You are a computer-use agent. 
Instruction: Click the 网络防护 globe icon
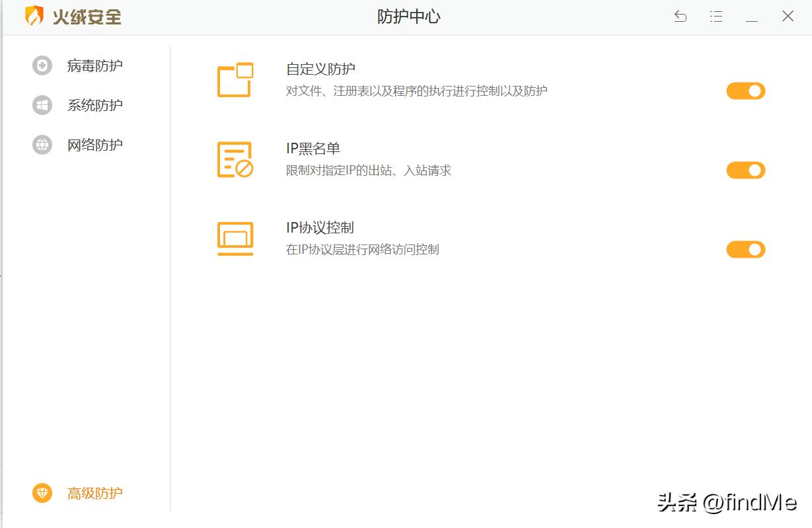coord(41,145)
